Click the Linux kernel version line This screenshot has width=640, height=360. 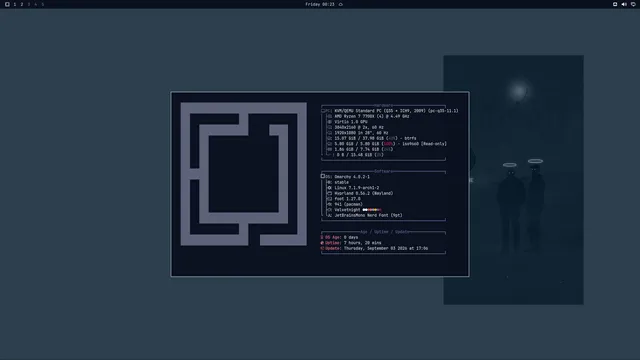[x=357, y=188]
